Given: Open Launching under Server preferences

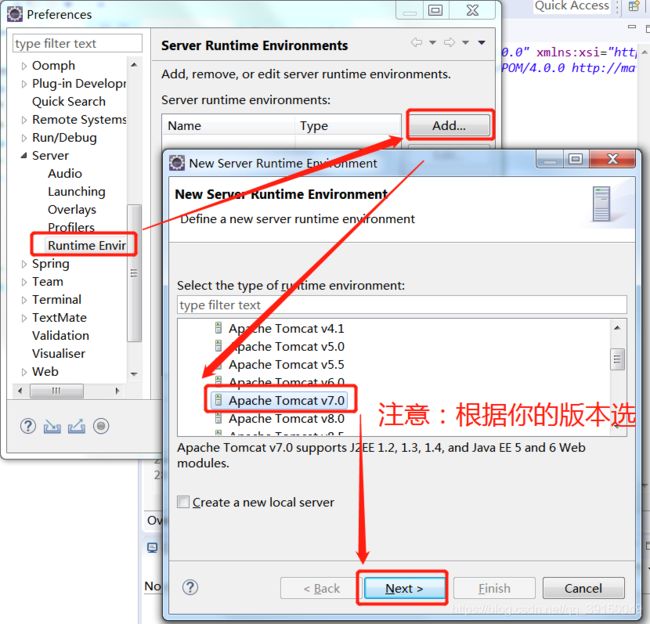Looking at the screenshot, I should coord(76,191).
